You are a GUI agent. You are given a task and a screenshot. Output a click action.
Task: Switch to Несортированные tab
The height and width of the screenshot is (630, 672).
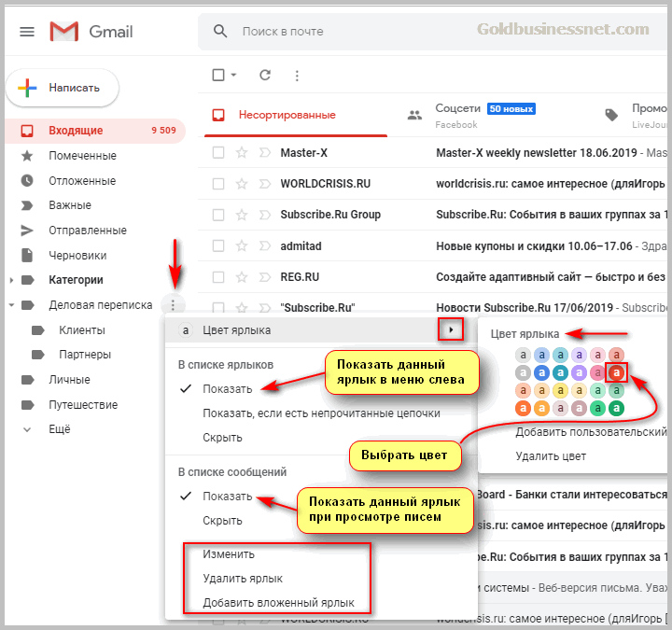pyautogui.click(x=296, y=116)
